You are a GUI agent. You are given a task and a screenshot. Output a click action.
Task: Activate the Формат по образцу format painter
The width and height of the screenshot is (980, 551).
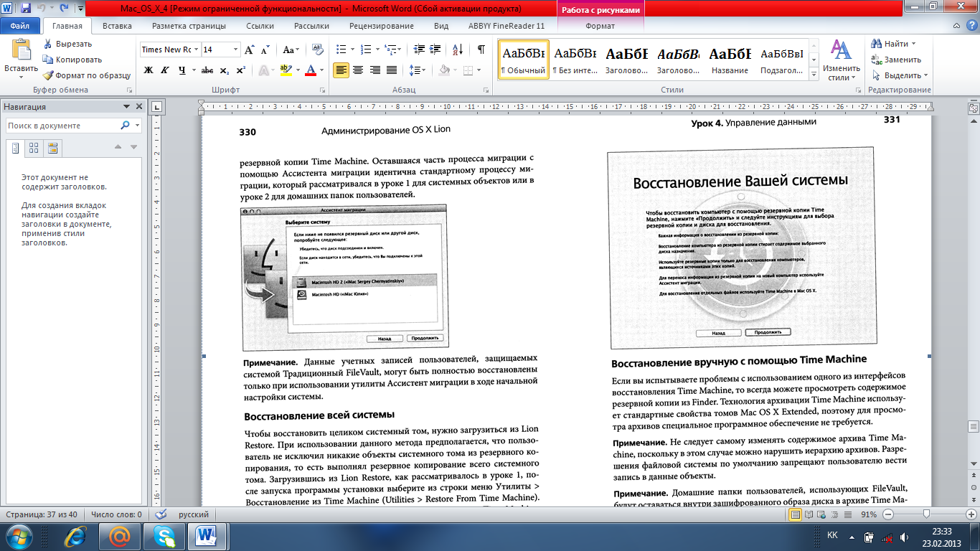[x=86, y=75]
